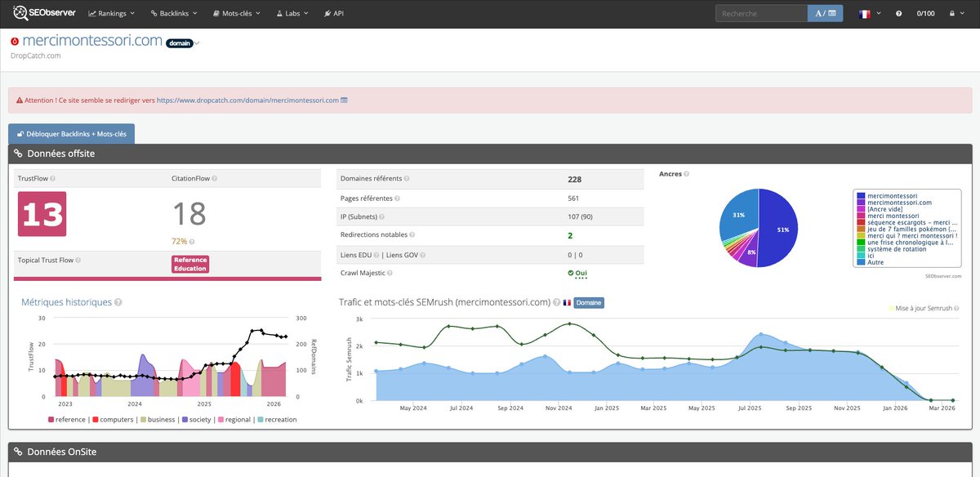Open the API menu item
Screen dimensions: 980x477
(333, 14)
